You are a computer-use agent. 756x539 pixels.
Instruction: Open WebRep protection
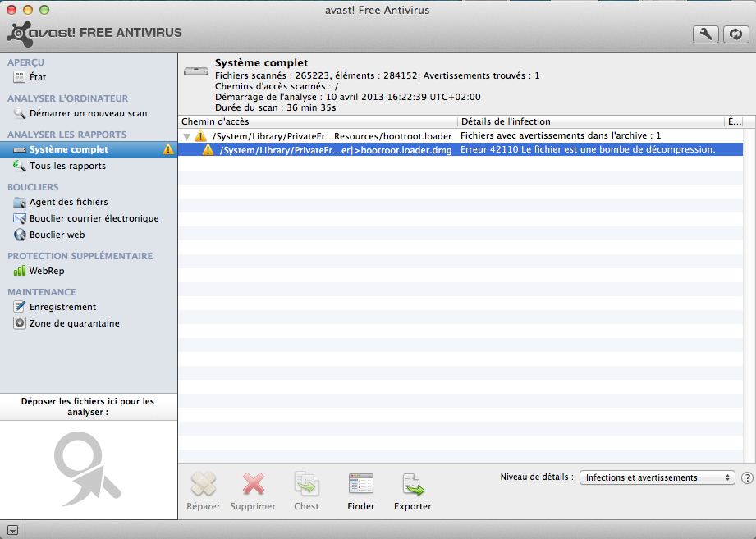47,271
